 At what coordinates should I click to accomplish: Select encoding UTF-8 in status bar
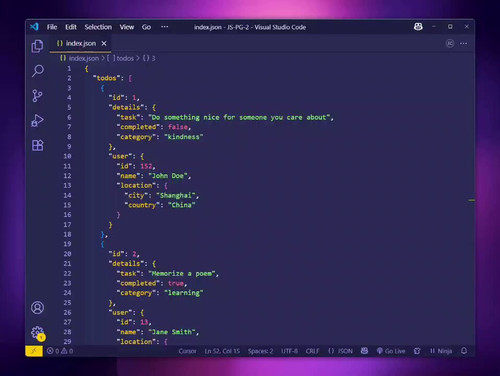click(289, 351)
